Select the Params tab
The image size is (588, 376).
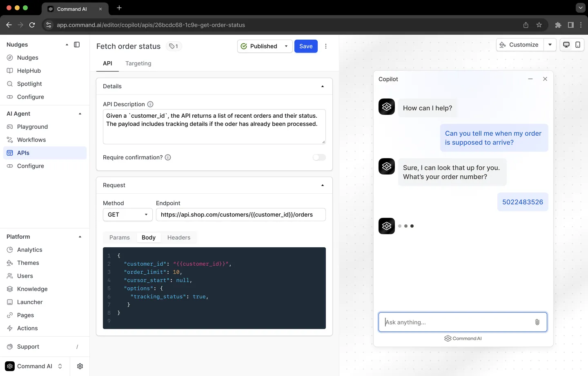(120, 237)
